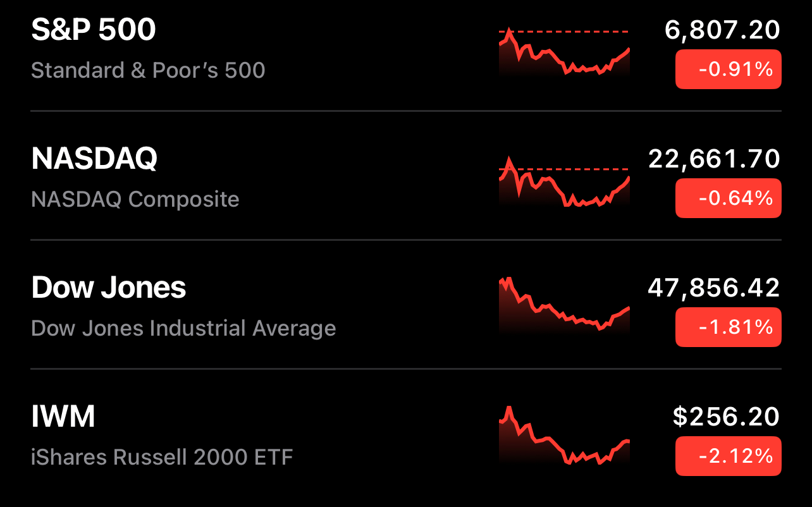Toggle the -2.12% change badge
812x507 pixels.
tap(728, 456)
